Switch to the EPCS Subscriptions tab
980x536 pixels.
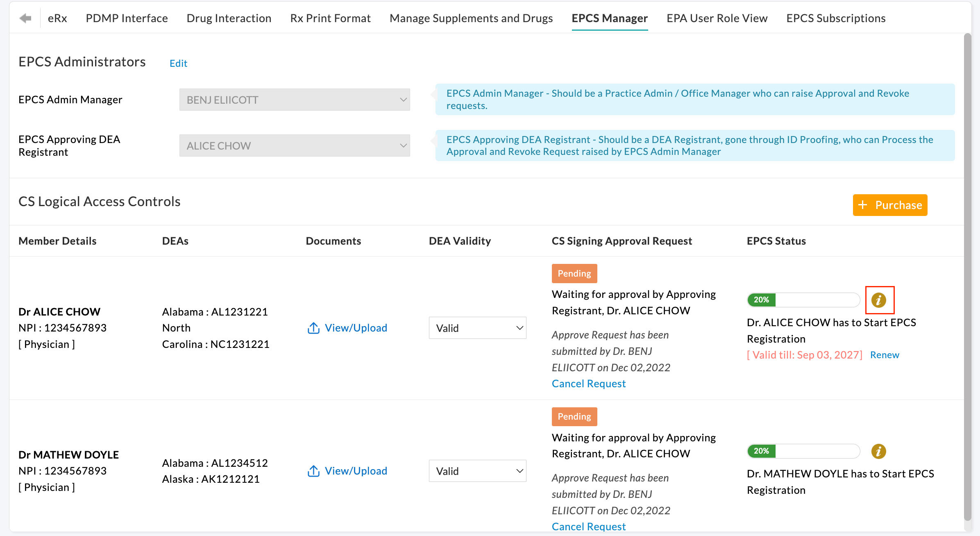836,18
